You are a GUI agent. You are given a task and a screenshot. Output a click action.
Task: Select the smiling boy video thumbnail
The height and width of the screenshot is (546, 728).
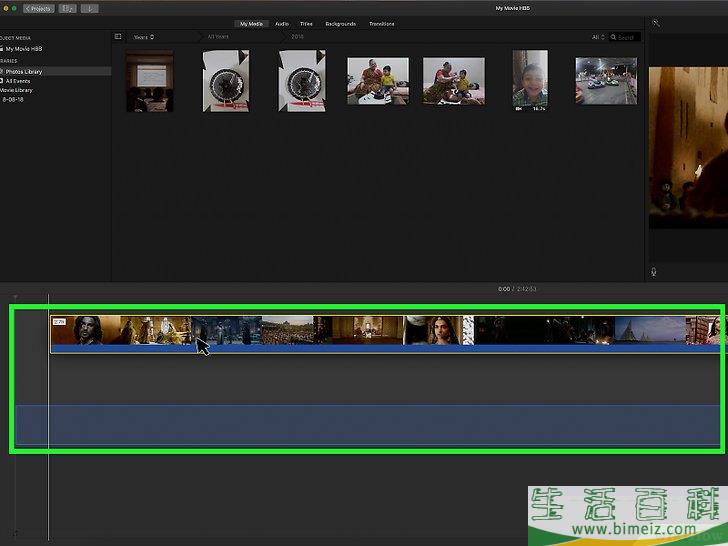pyautogui.click(x=530, y=81)
